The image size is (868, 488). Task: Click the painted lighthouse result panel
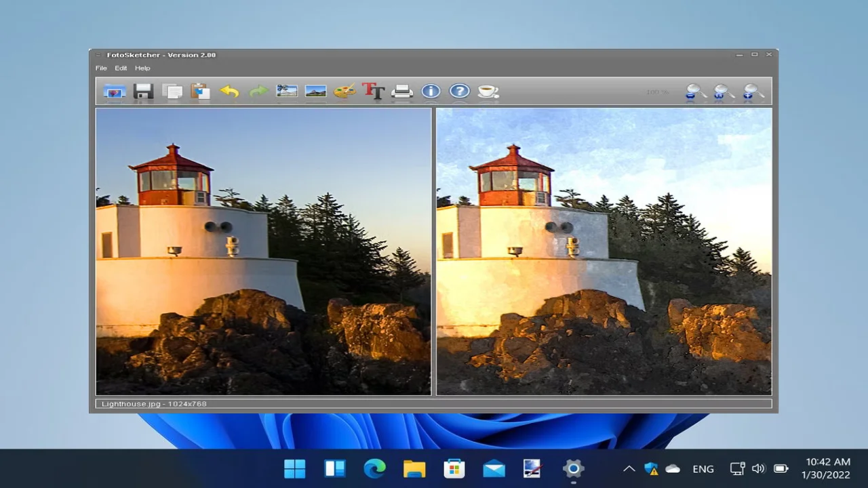coord(604,251)
